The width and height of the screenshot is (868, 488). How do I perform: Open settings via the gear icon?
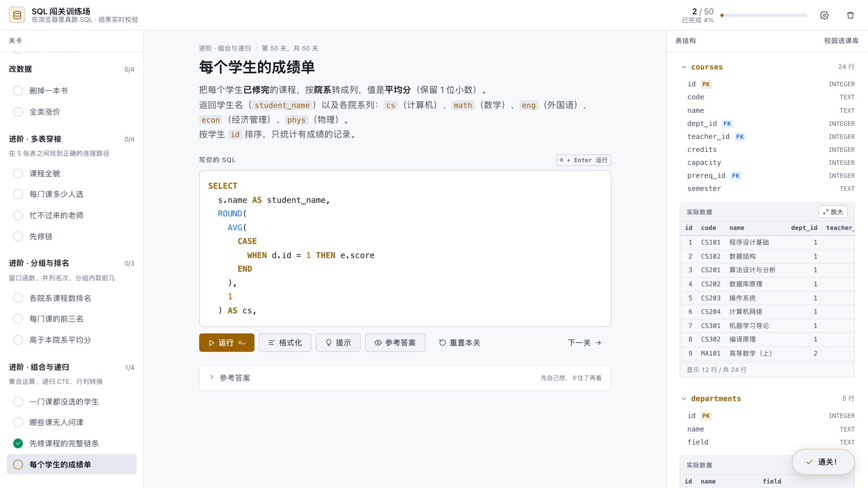tap(824, 15)
